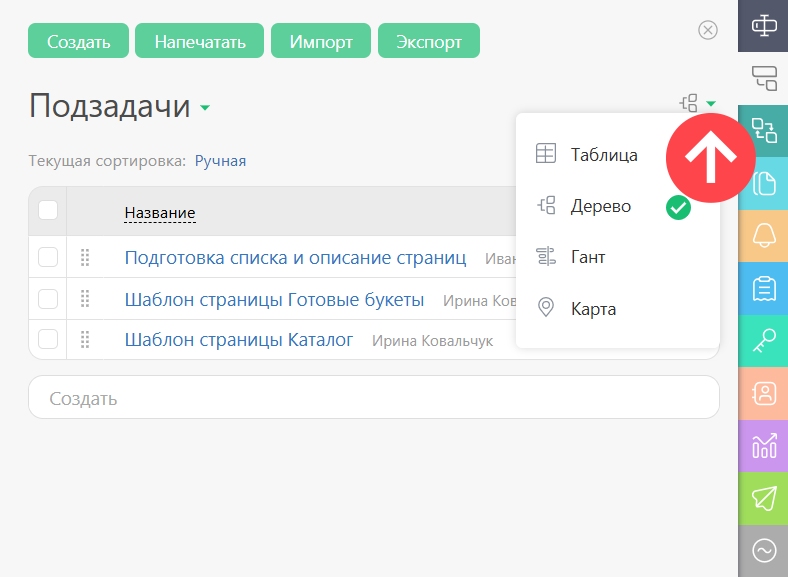
Task: Sort by the Название column header
Action: point(160,213)
